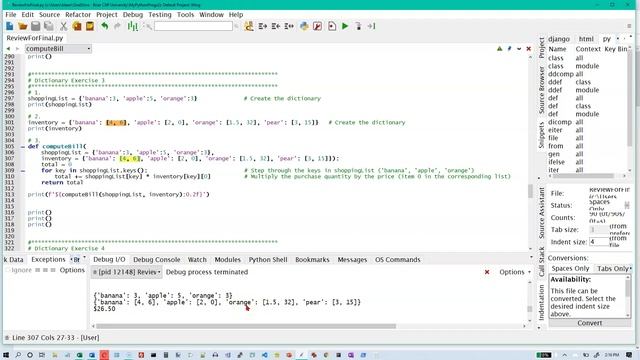Switch to the Bookmarks tab
The width and height of the screenshot is (640, 360).
(x=312, y=260)
